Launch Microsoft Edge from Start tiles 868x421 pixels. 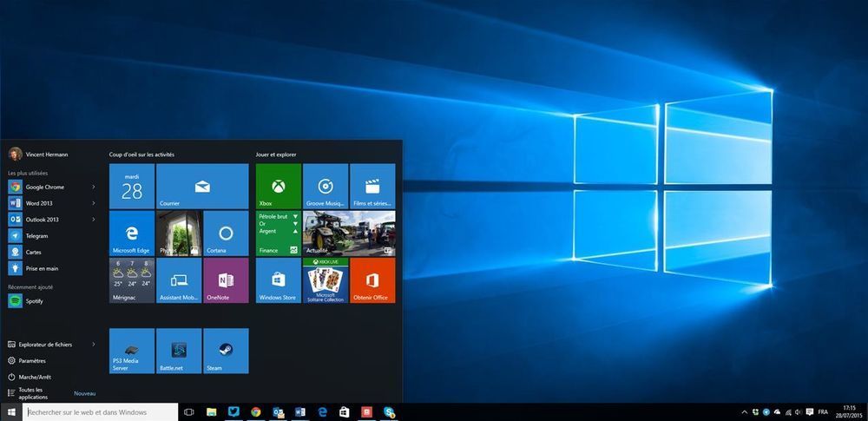pos(132,233)
